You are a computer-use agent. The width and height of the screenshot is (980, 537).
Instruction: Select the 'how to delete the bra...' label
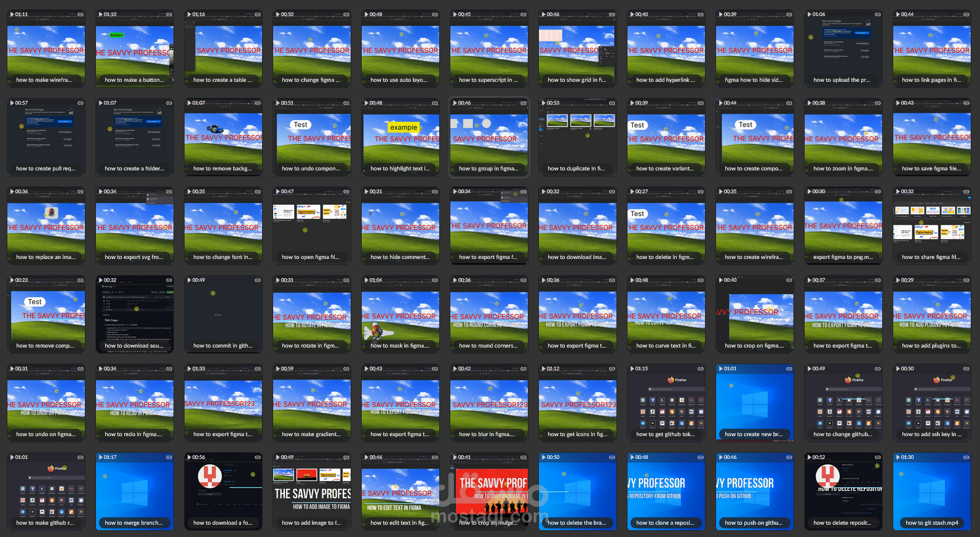click(x=576, y=523)
